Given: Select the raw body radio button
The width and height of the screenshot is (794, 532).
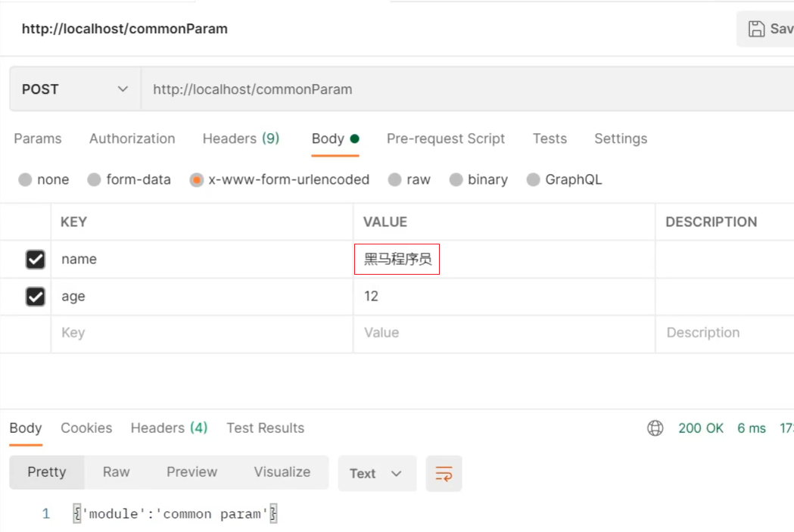Looking at the screenshot, I should 394,179.
